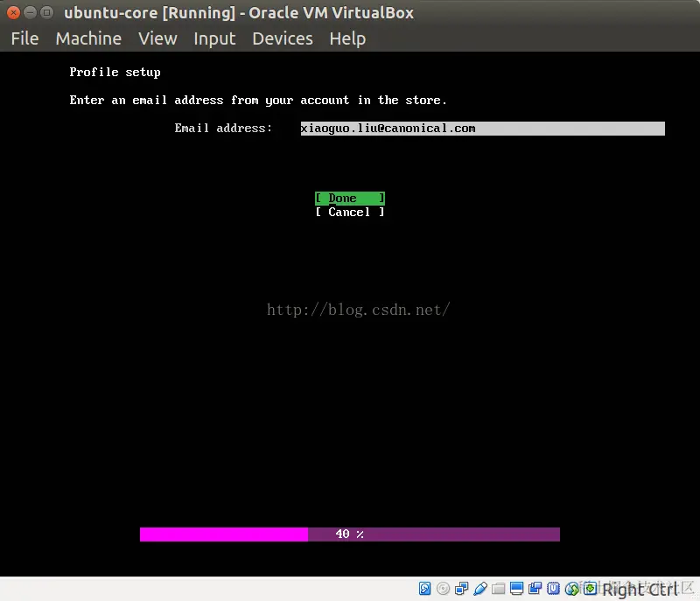
Task: Open the hard disk activity status icon
Action: 424,589
